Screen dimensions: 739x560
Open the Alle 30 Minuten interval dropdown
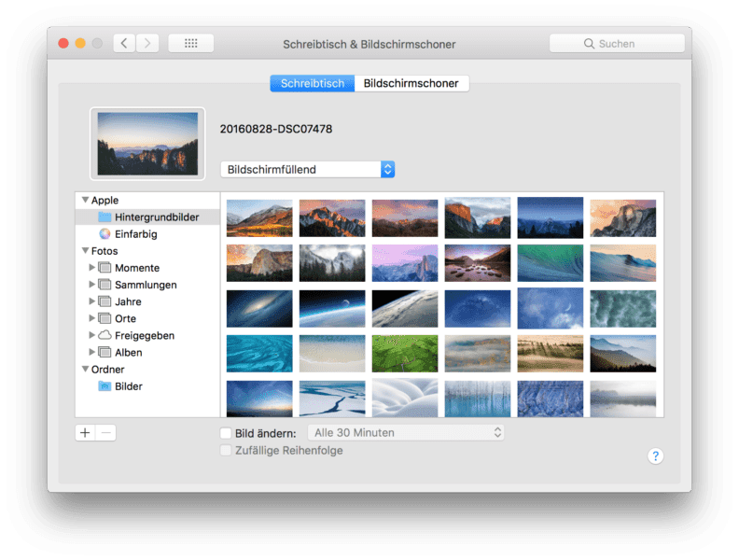point(406,433)
